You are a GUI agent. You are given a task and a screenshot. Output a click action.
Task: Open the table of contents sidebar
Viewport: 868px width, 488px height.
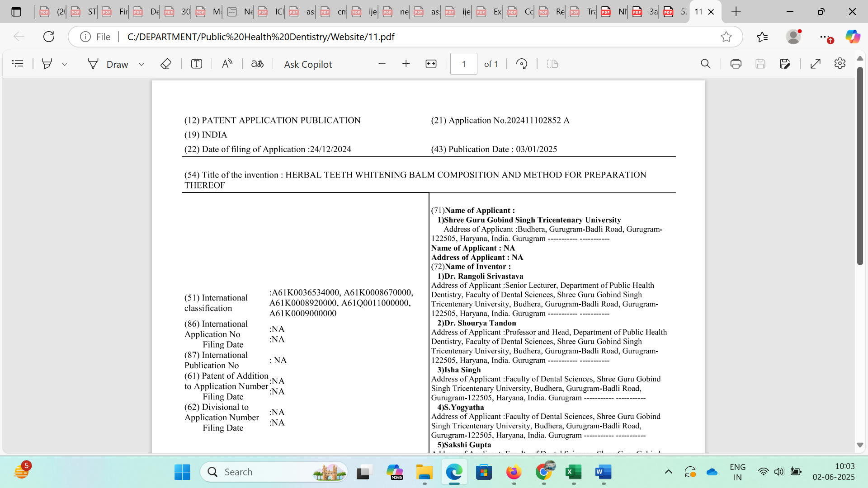point(18,64)
